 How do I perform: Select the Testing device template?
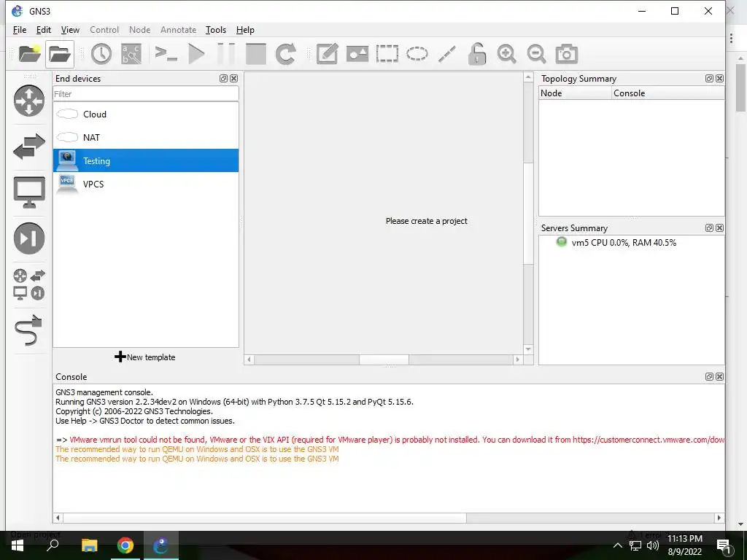pyautogui.click(x=146, y=161)
